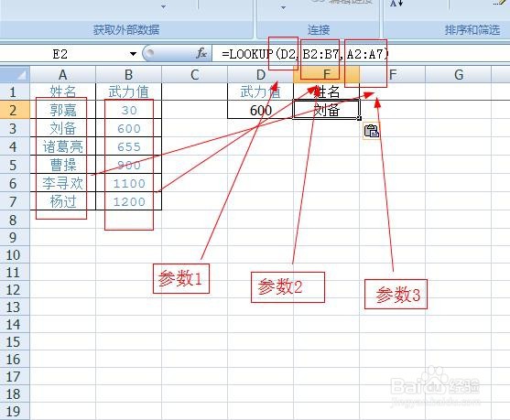Image resolution: width=510 pixels, height=420 pixels.
Task: Select row 8 header
Action: click(15, 221)
